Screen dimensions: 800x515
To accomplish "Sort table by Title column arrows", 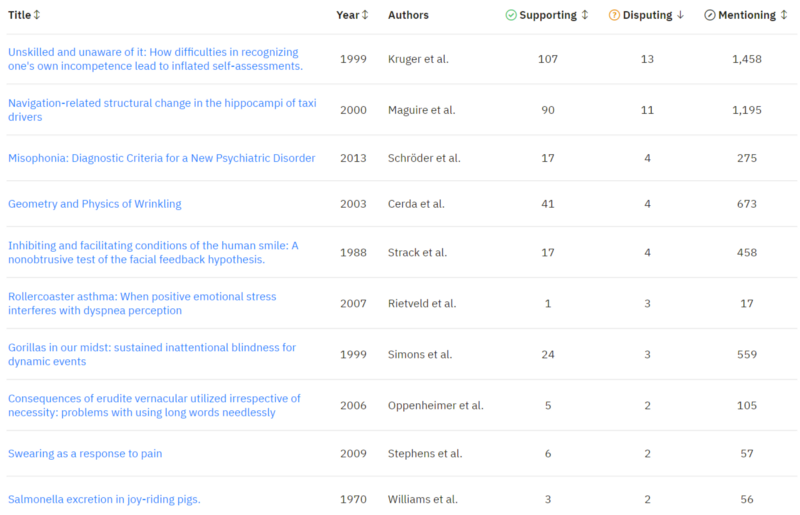I will tap(37, 15).
